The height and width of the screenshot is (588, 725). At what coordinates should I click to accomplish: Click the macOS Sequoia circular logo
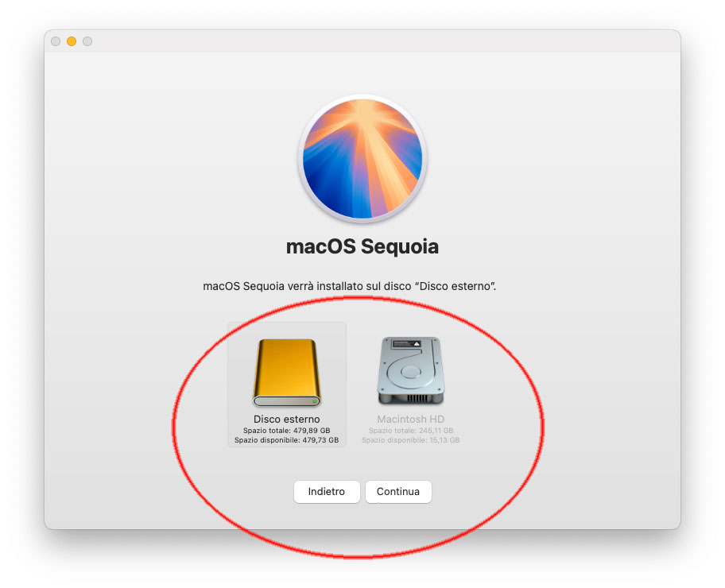[362, 159]
